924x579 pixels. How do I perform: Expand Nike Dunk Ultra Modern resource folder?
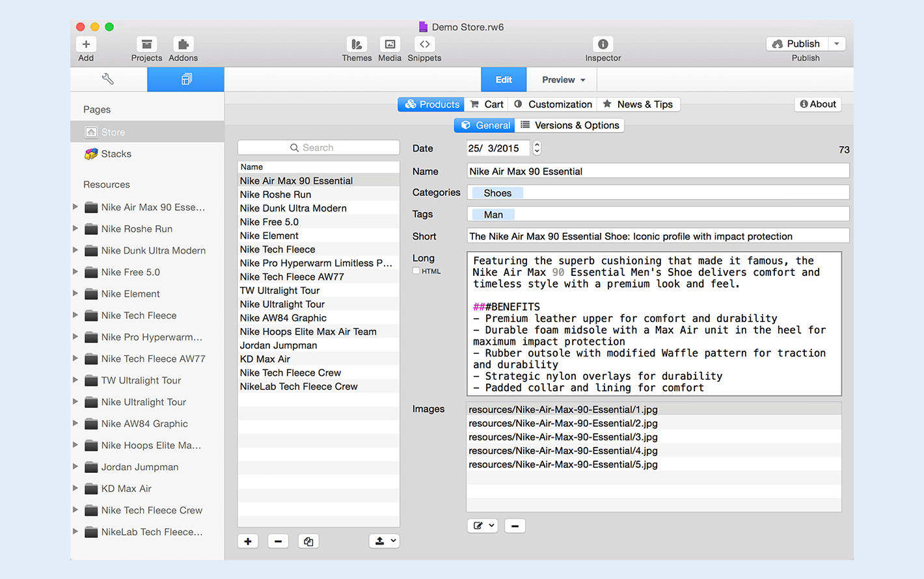(x=75, y=250)
